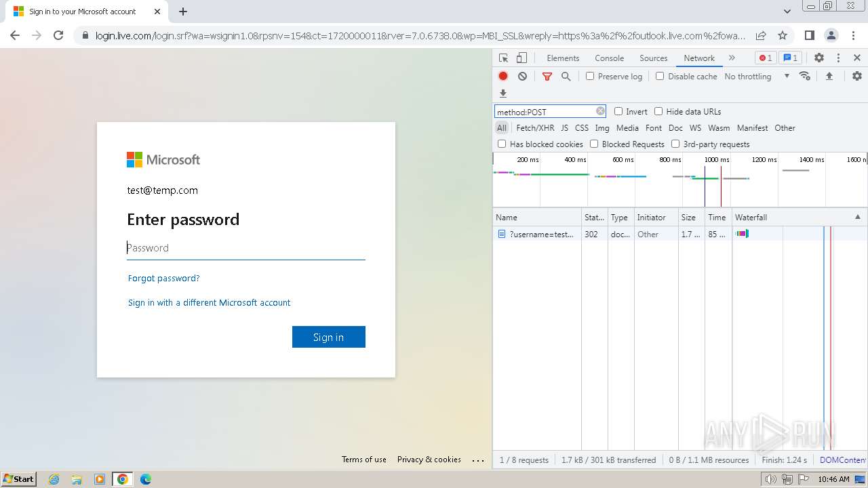Open network conditions wifi icon

(x=805, y=76)
